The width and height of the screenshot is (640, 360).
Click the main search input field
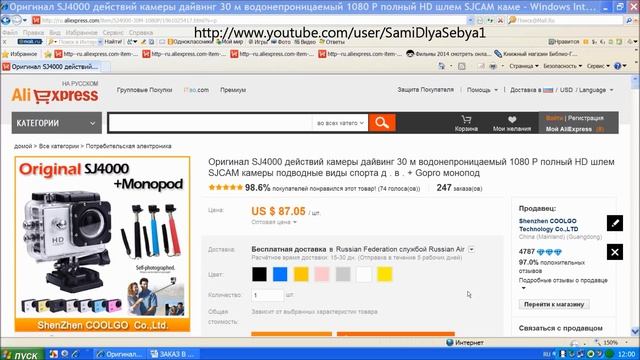(210, 123)
